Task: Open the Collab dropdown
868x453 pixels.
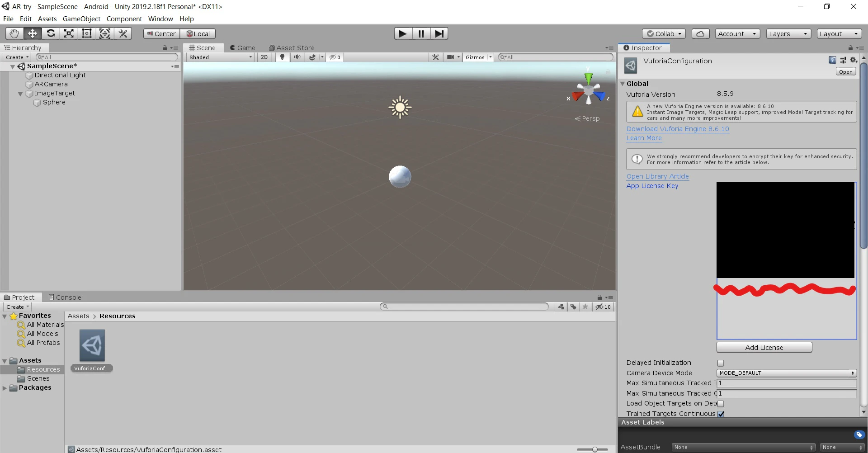Action: 664,34
